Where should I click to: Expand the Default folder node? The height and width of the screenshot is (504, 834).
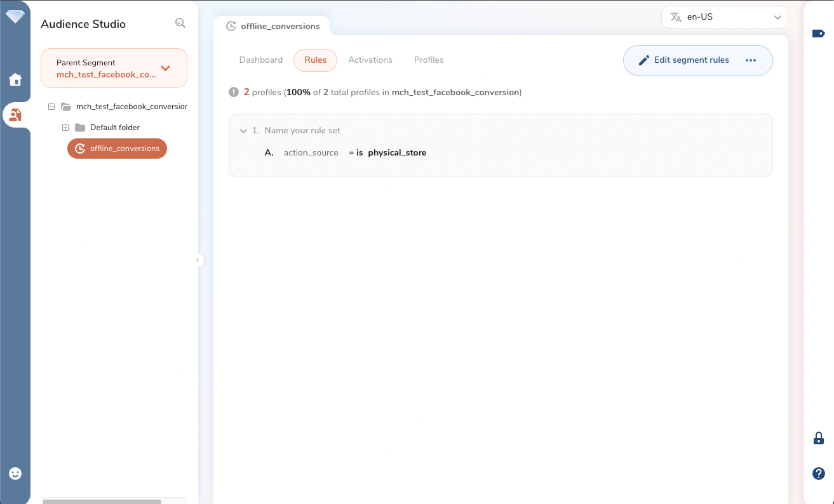65,128
